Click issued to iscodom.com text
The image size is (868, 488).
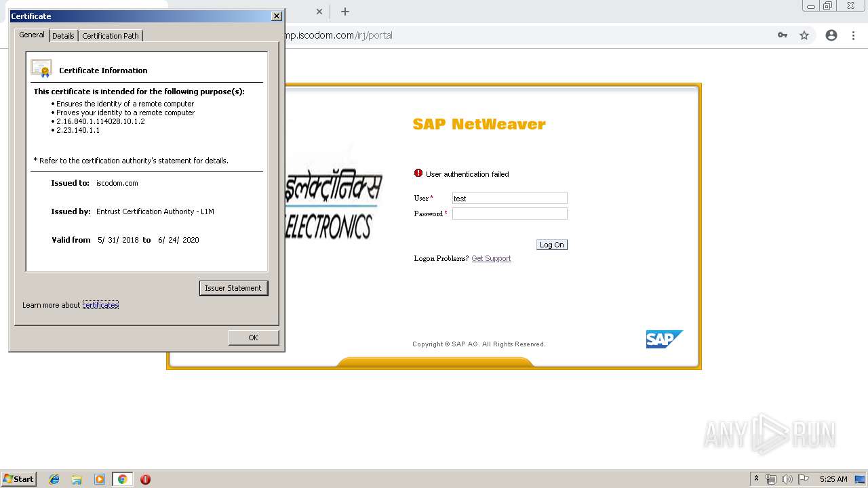[x=117, y=183]
